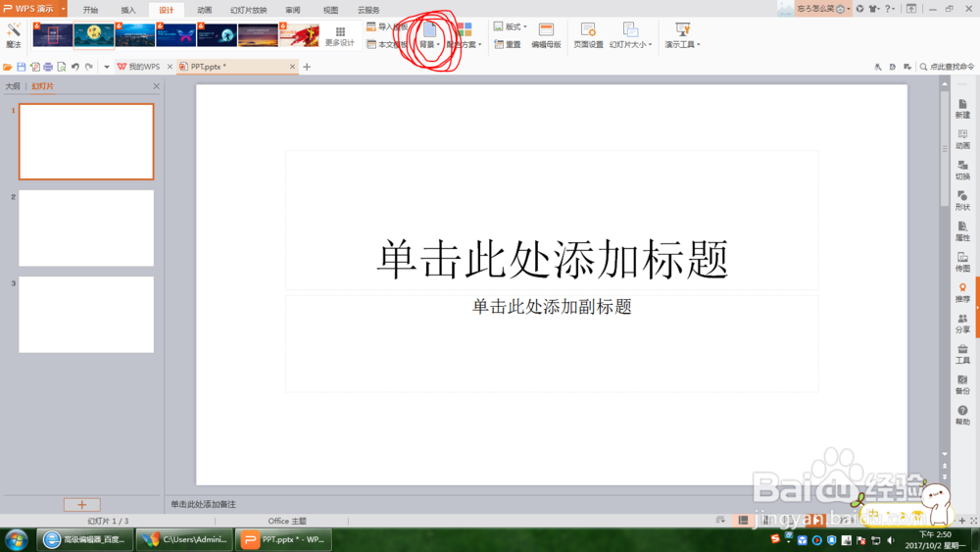Open the 审阅 ribbon tab
Image resolution: width=980 pixels, height=552 pixels.
pyautogui.click(x=292, y=10)
